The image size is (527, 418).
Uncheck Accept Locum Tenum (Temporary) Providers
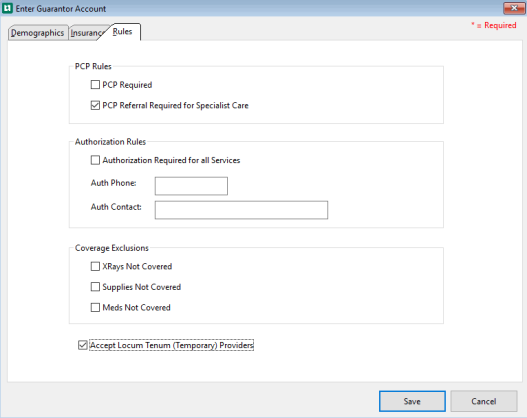(x=83, y=345)
